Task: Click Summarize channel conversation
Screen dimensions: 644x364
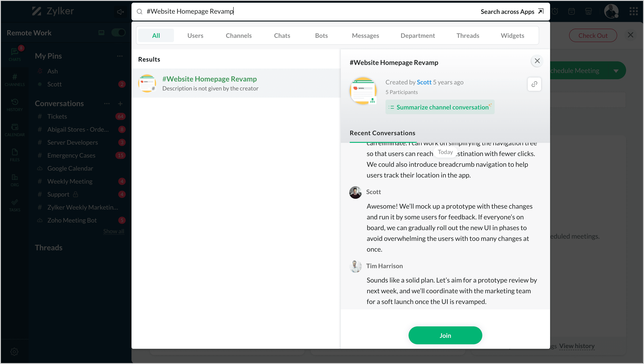Action: click(440, 107)
